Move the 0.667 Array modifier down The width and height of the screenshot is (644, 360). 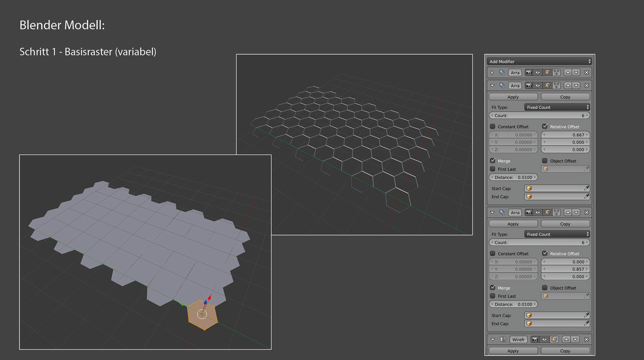pos(576,85)
